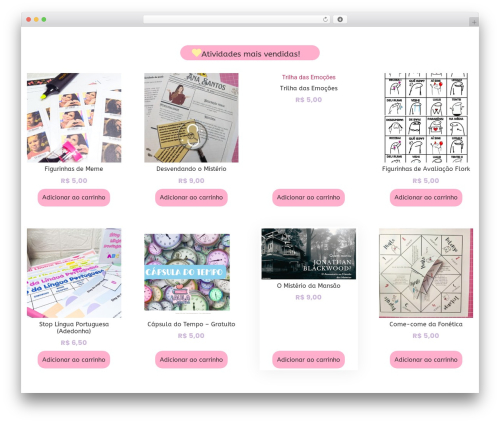Open Cápsula do Tempo product image
Viewport: 500px width, 423px height.
pos(187,273)
